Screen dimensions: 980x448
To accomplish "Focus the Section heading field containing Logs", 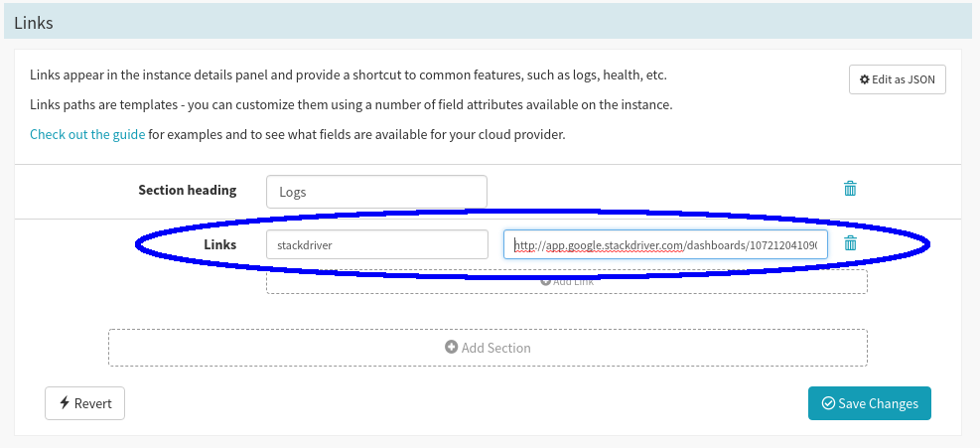I will click(x=376, y=192).
